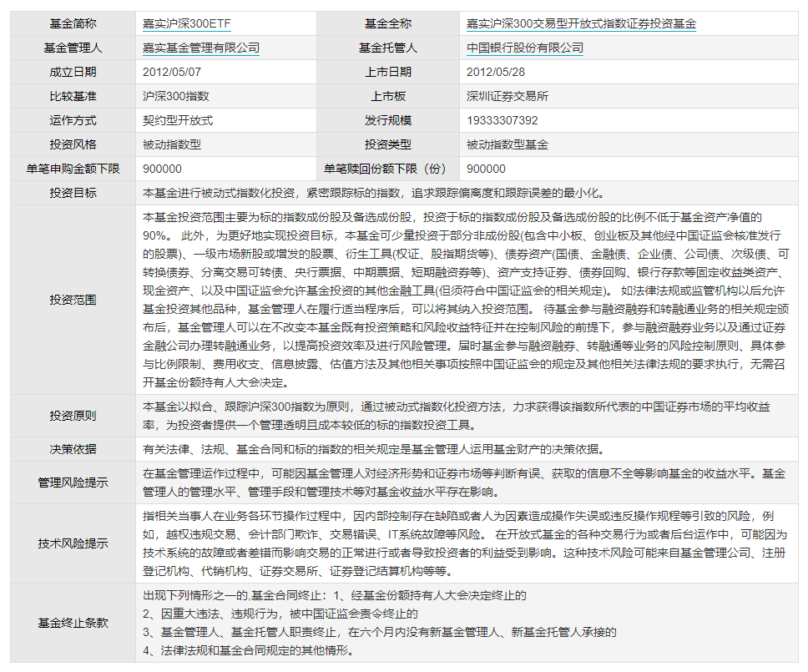Open the 嘉实沪深300交易型开放式指数证券投资基金 full-name link
Viewport: 808px width, 672px height.
coord(581,23)
